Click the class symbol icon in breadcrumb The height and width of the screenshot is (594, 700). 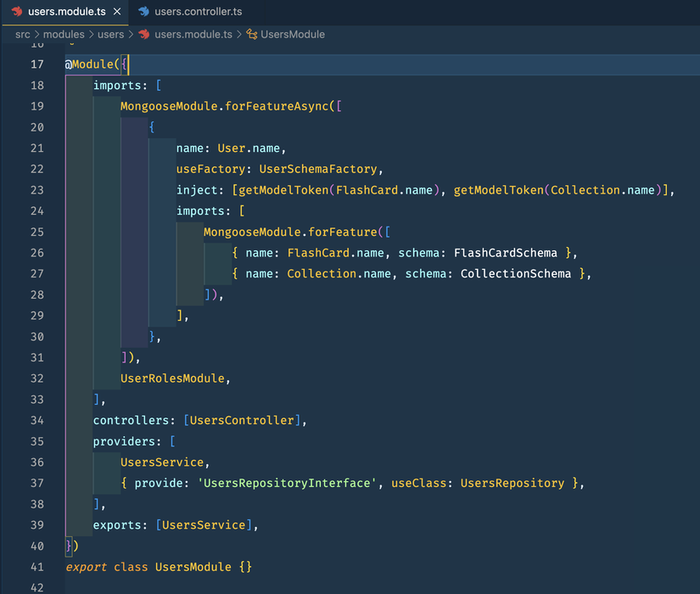click(x=252, y=35)
